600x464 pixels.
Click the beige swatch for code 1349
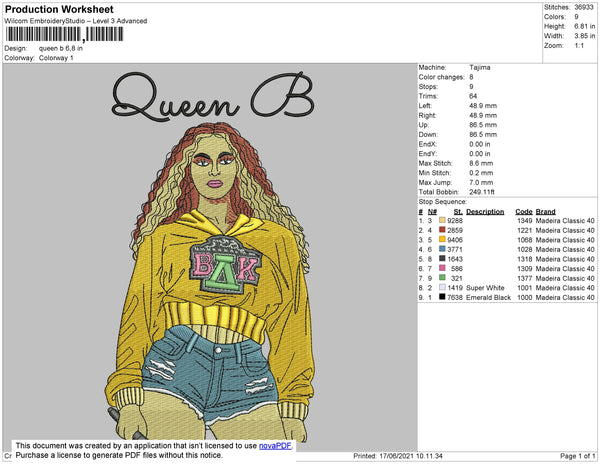[442, 220]
